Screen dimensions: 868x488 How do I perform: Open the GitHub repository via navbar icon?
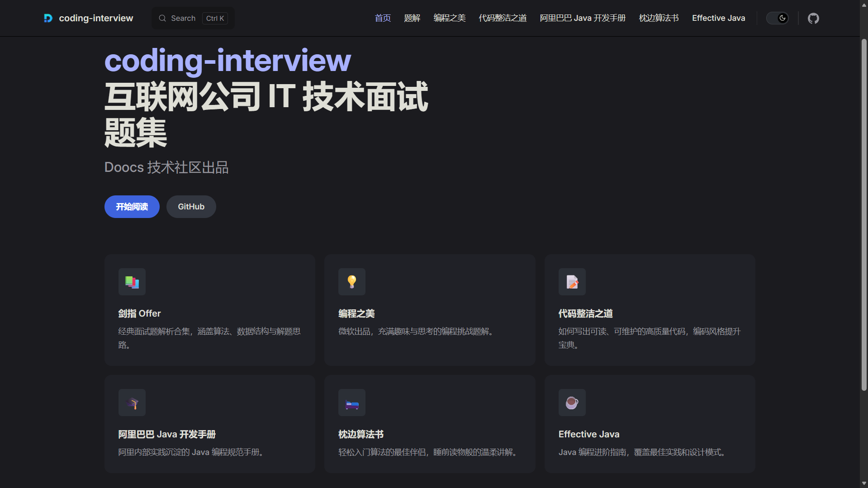(x=813, y=18)
